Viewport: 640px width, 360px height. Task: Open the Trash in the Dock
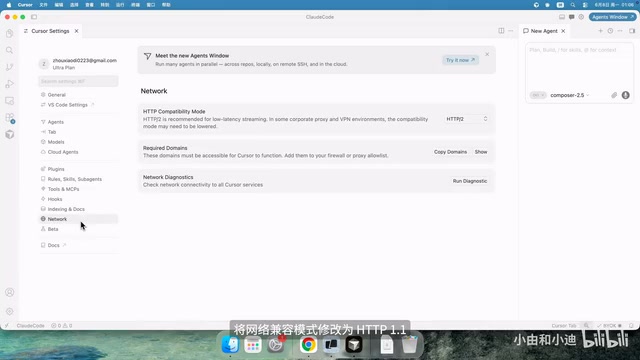click(x=409, y=345)
